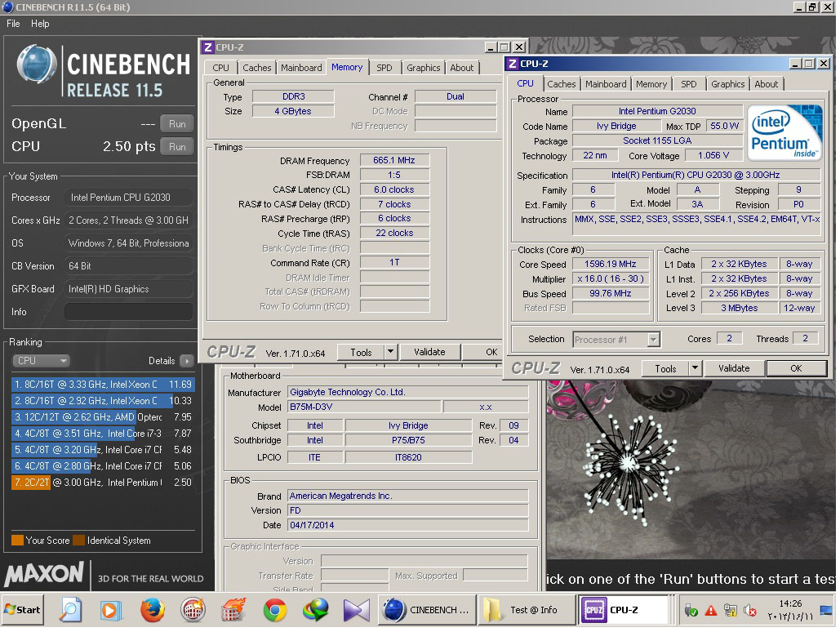Select About tab in Memory CPU-Z window

461,68
